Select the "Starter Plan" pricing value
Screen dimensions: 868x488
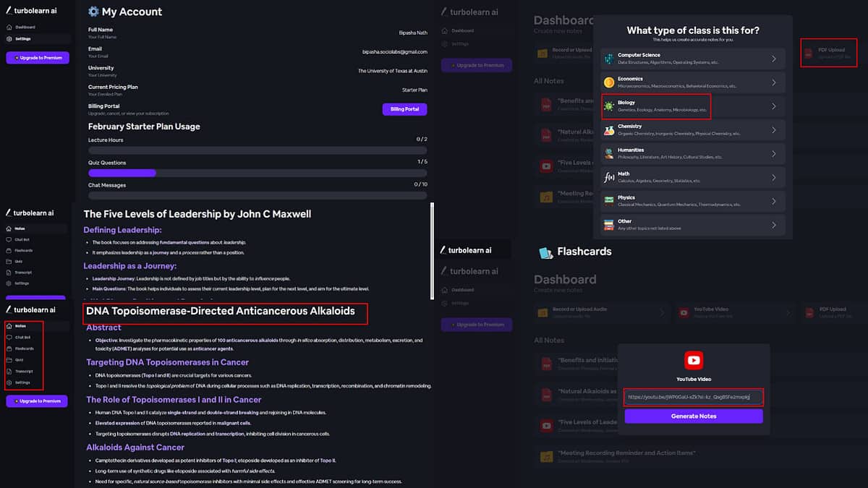point(414,90)
